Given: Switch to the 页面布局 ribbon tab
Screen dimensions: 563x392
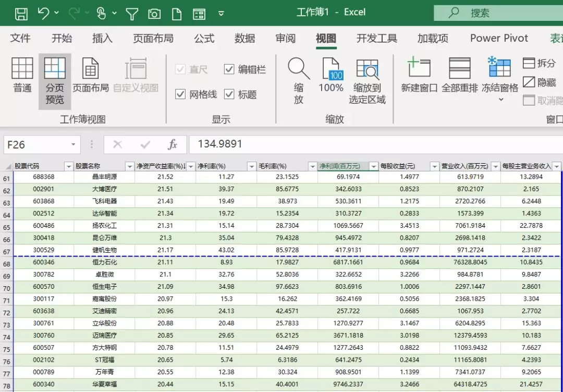Looking at the screenshot, I should 153,38.
